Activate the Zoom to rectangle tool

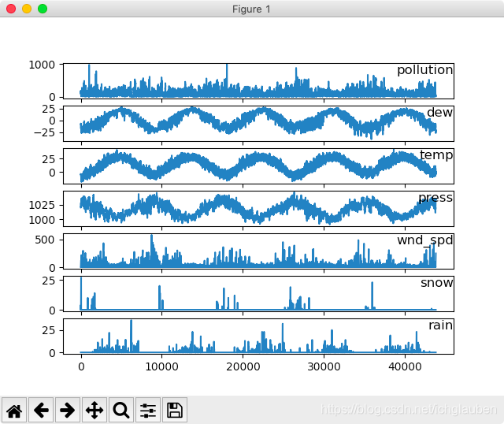click(x=121, y=410)
